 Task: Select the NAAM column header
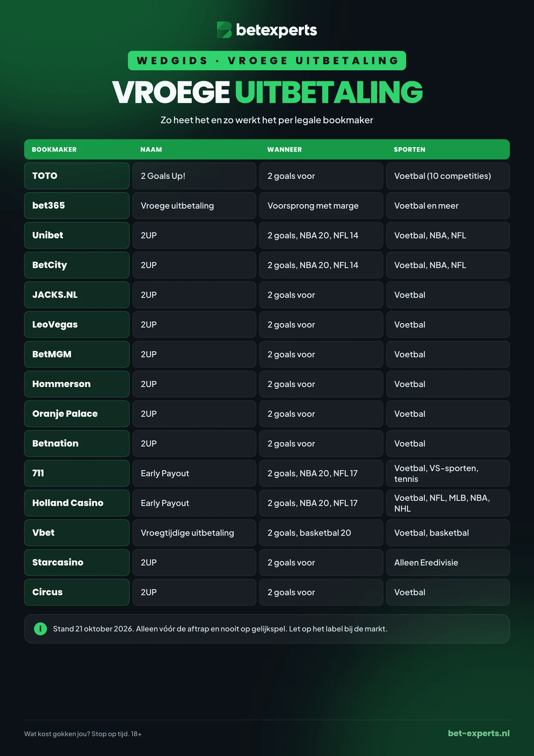coord(151,150)
